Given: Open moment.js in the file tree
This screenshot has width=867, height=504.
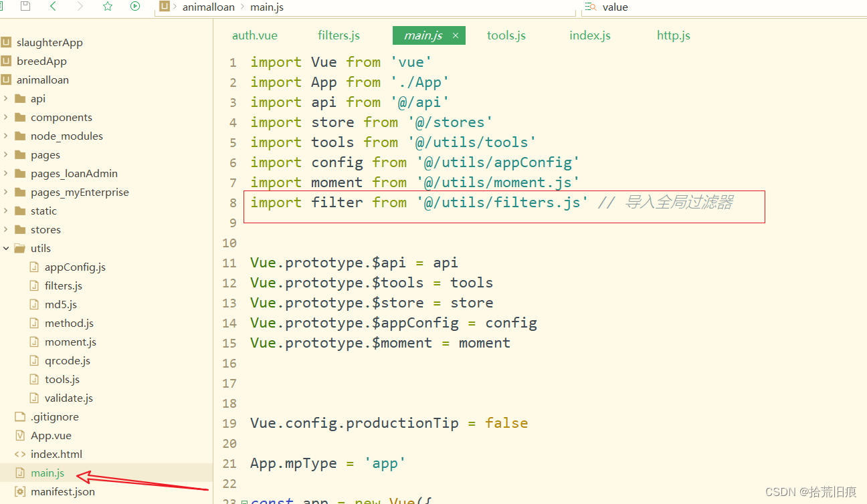Looking at the screenshot, I should [x=70, y=342].
